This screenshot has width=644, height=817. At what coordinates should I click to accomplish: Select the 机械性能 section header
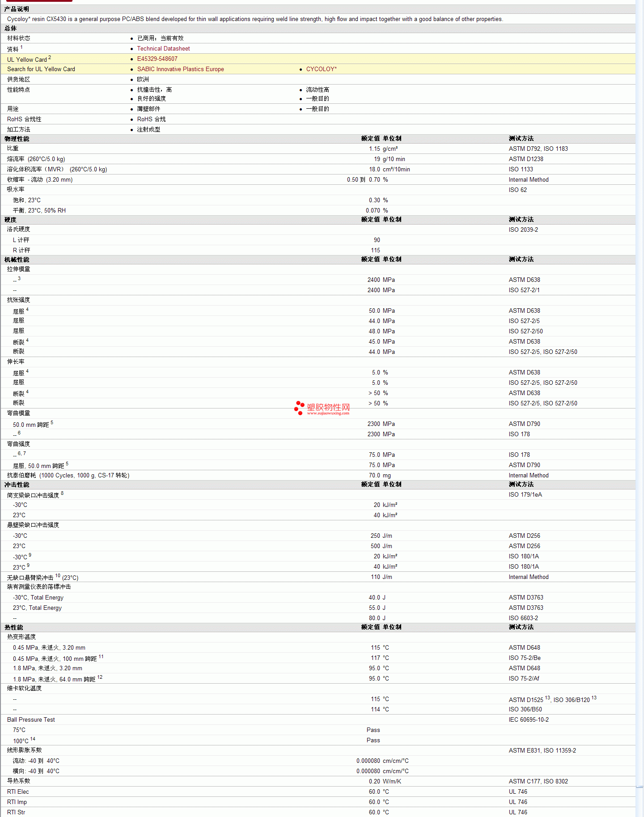coord(17,260)
